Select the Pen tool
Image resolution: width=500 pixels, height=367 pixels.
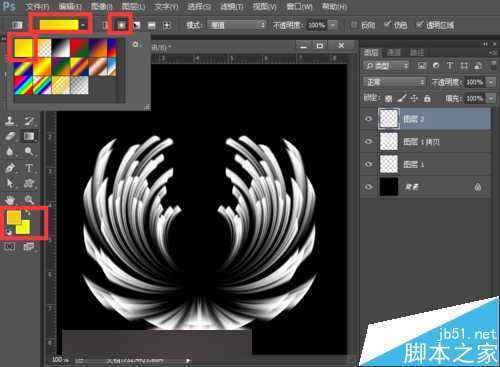pyautogui.click(x=10, y=168)
